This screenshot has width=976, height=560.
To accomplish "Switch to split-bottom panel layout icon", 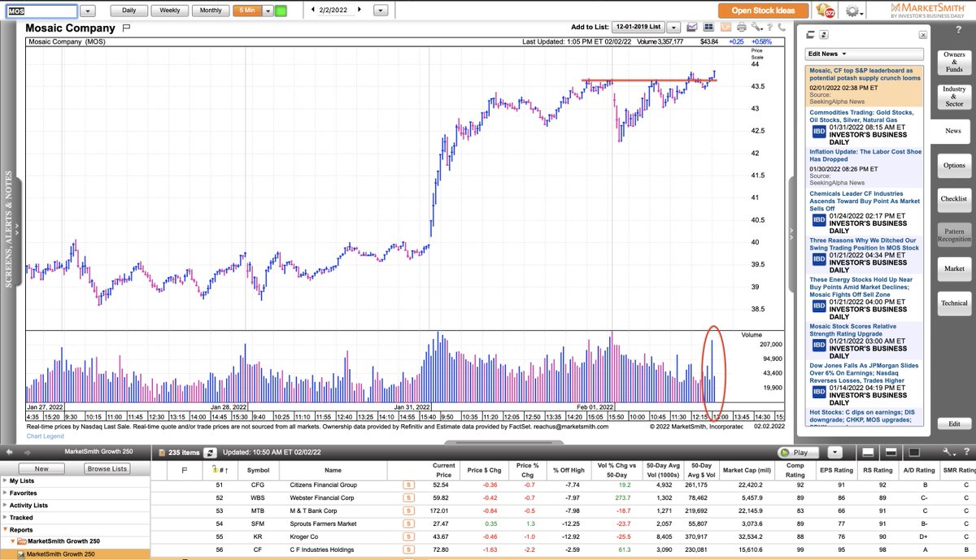I will pyautogui.click(x=868, y=452).
